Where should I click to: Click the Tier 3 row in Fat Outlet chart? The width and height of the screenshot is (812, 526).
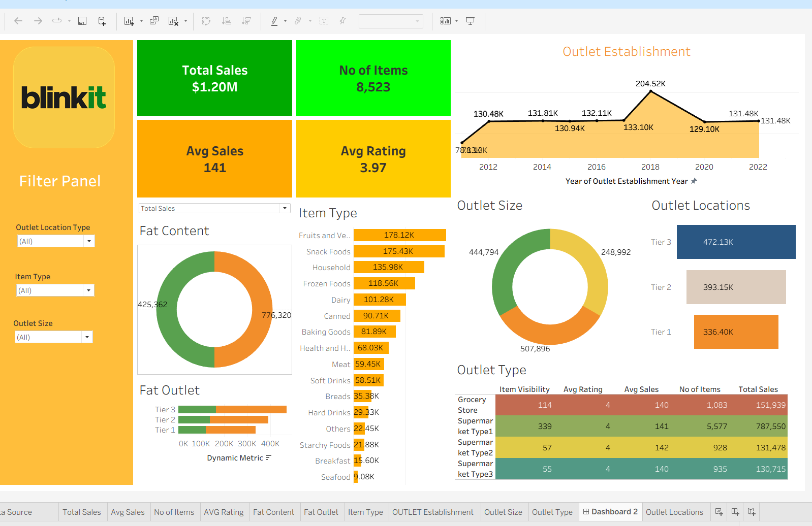click(x=232, y=409)
